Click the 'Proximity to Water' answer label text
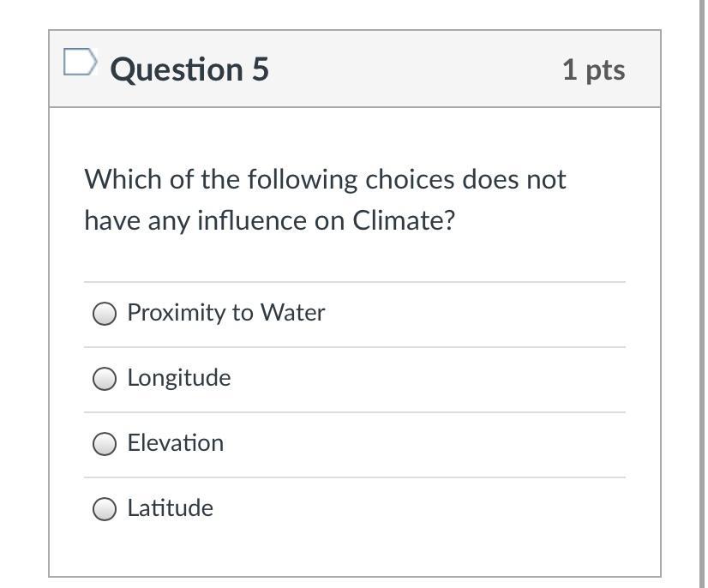 point(225,313)
